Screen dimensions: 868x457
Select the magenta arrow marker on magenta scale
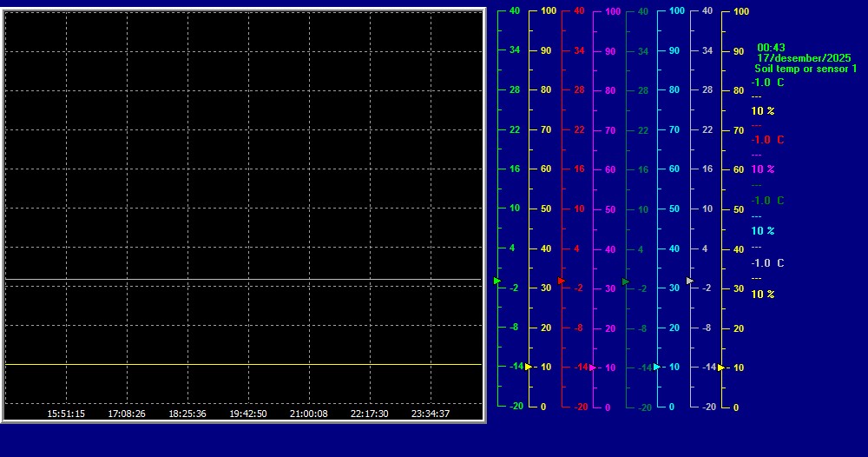[593, 368]
